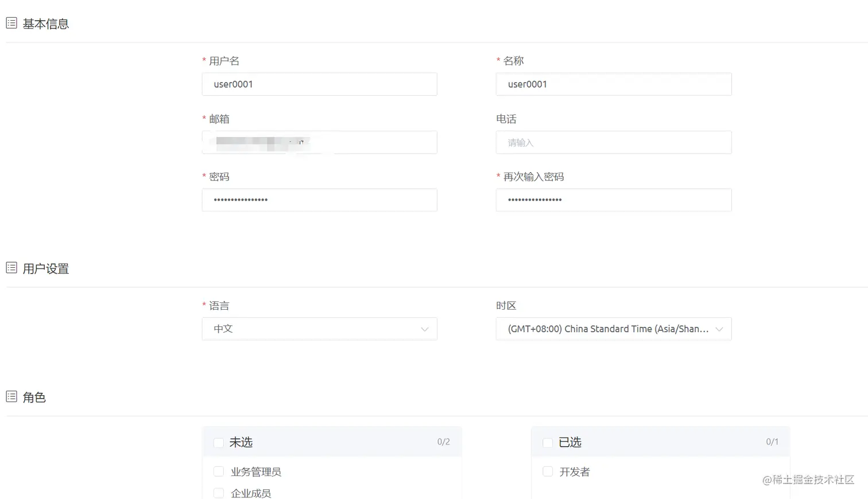Click the 用户设置 section list icon
This screenshot has height=499, width=868.
tap(11, 268)
